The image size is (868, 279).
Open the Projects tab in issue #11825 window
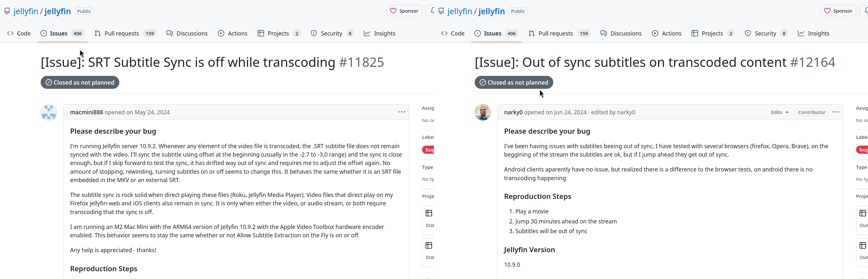(x=279, y=33)
